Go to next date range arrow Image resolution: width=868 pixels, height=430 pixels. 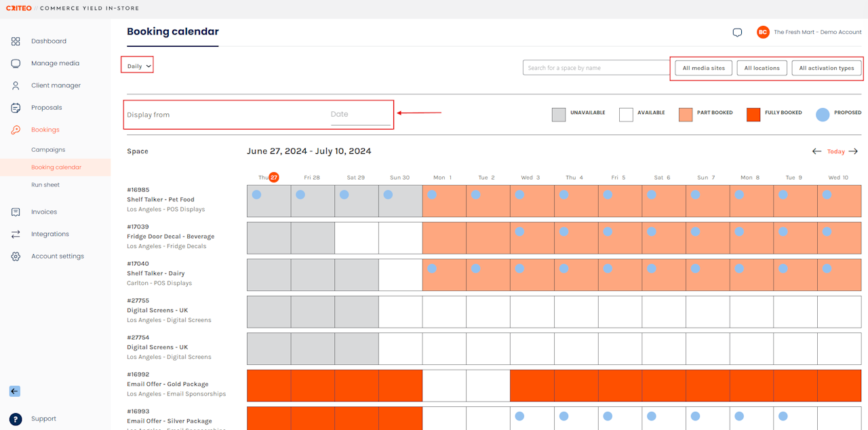pyautogui.click(x=853, y=151)
